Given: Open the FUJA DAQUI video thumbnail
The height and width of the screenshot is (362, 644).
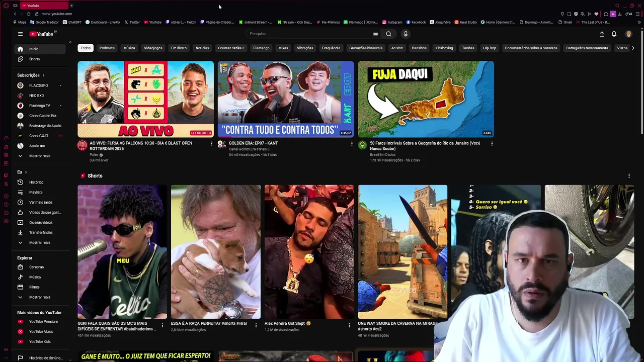Looking at the screenshot, I should coord(426,99).
